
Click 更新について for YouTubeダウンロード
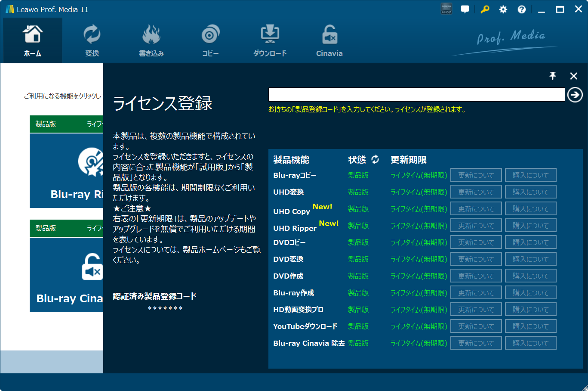pos(476,326)
